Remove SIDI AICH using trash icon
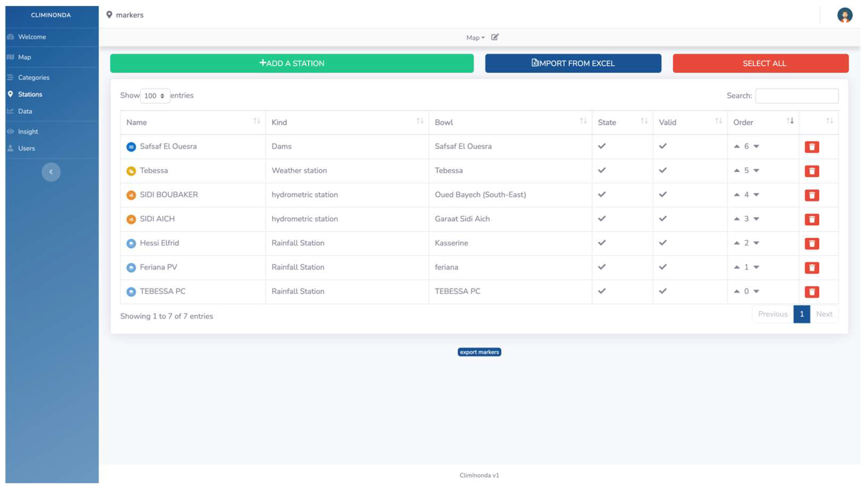Viewport: 868px width, 490px height. pos(812,219)
